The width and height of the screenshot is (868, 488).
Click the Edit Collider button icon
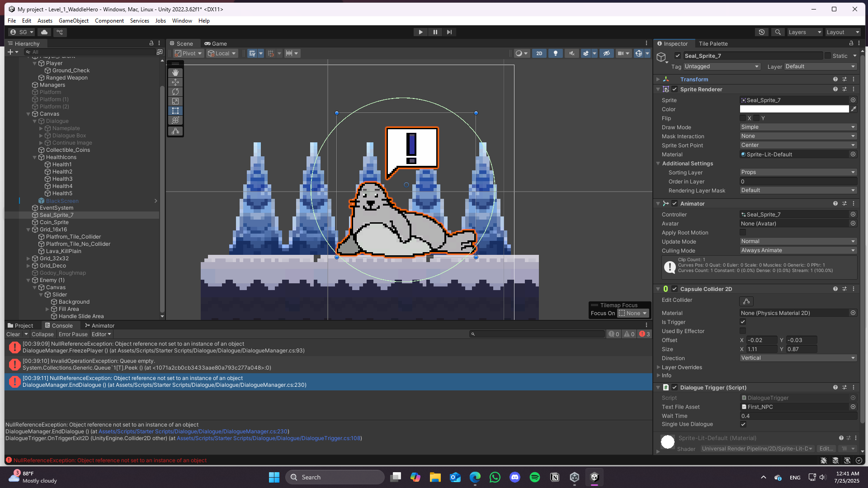746,301
